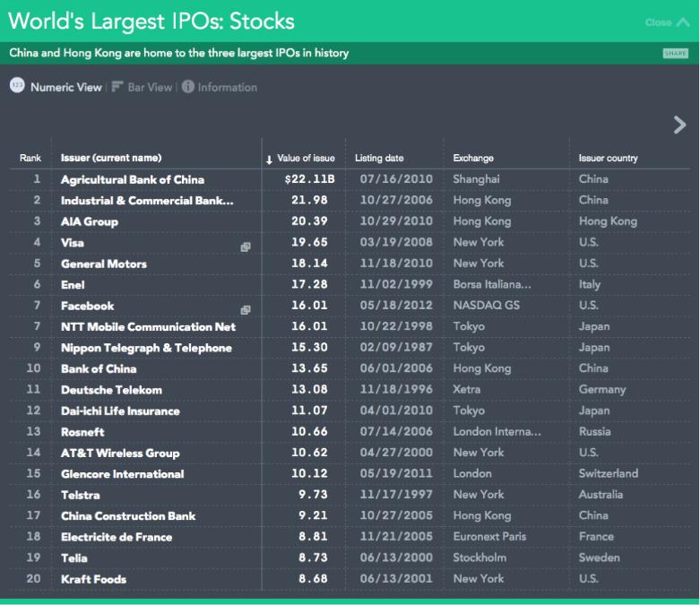Click the 17.28 value for Enel
This screenshot has width=700, height=605.
point(309,284)
